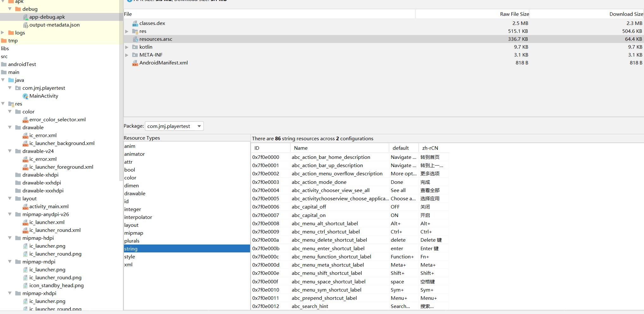Click the default column header
Screen dimensions: 644x314
coord(404,148)
